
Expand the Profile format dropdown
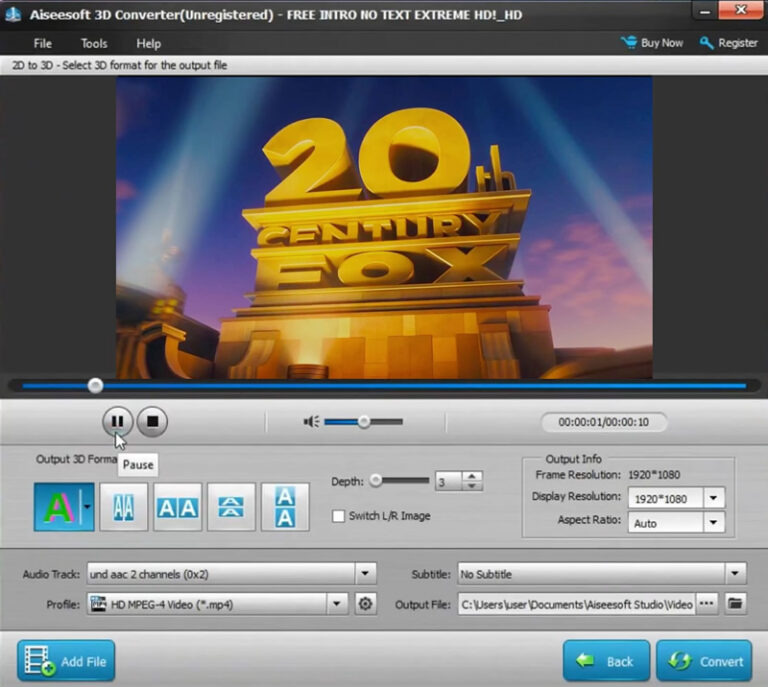click(337, 604)
